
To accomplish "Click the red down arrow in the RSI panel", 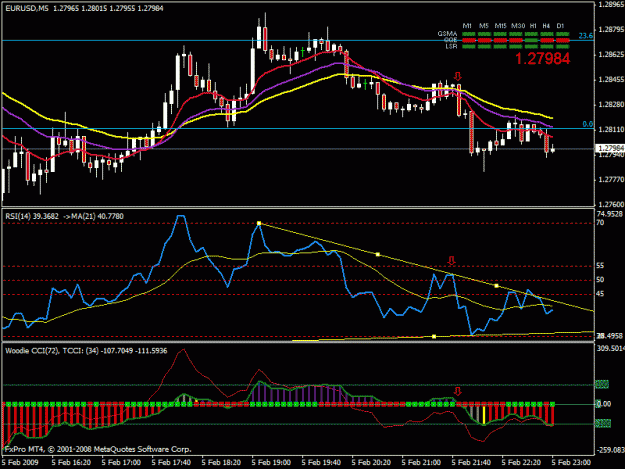I will (x=451, y=261).
